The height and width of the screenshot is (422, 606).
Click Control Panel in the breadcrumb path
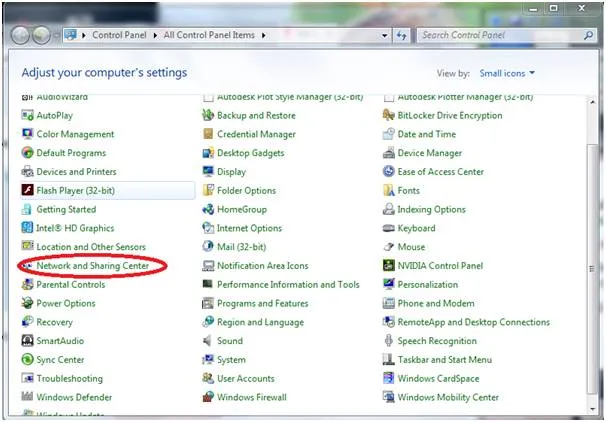pyautogui.click(x=120, y=35)
